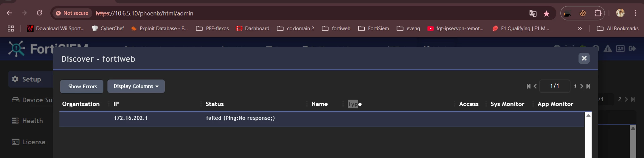Go to next page in Discover dialog
Screen dimensions: 644x158
tap(582, 86)
